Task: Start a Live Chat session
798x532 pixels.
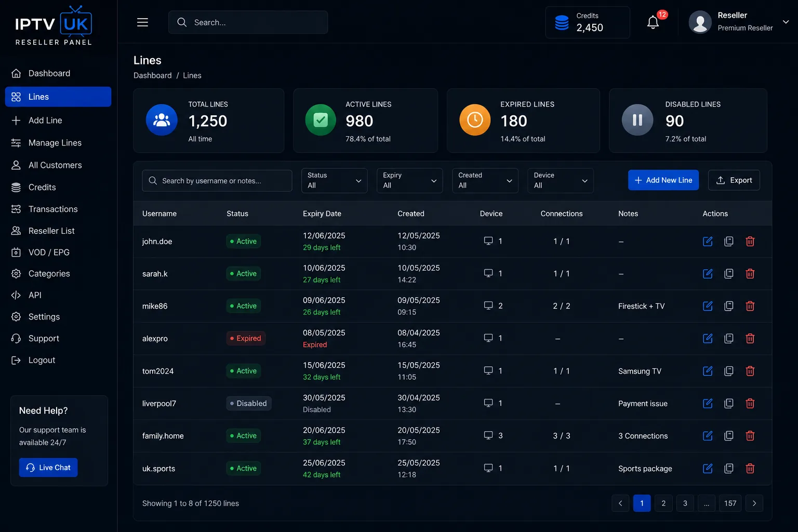Action: coord(48,468)
